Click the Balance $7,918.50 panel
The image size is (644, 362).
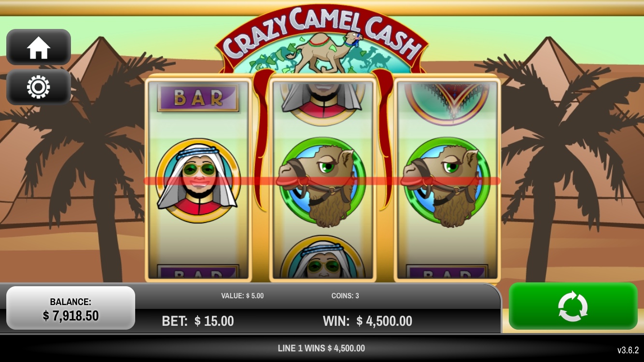70,308
